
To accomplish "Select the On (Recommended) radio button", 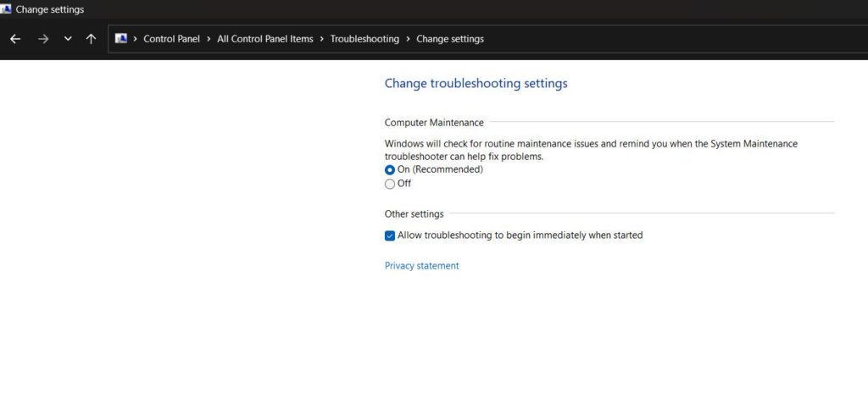I will pos(390,169).
